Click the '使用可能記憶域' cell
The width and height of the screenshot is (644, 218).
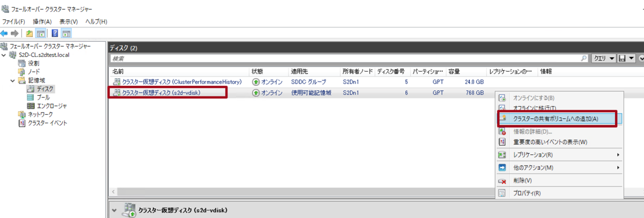click(x=311, y=93)
